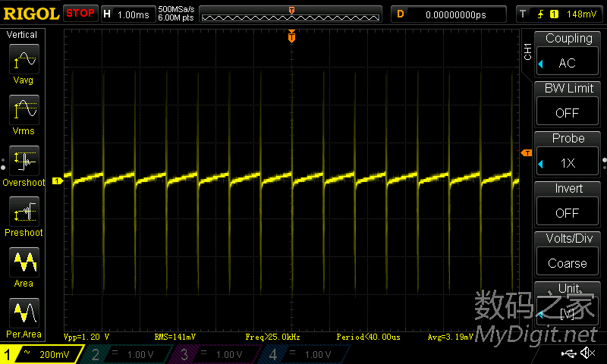This screenshot has width=607, height=364.
Task: Click the 500MSa/s sample rate readout
Action: point(176,9)
